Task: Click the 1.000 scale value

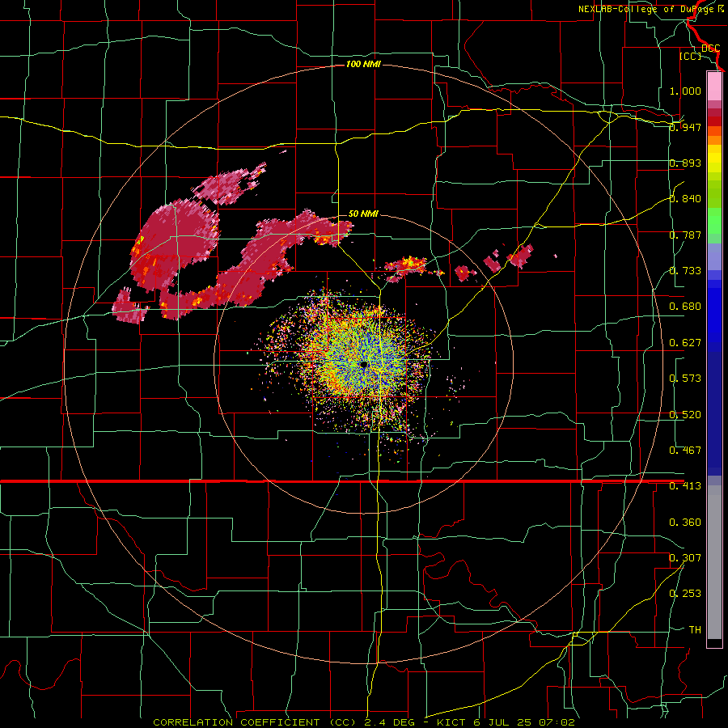Action: (x=685, y=91)
